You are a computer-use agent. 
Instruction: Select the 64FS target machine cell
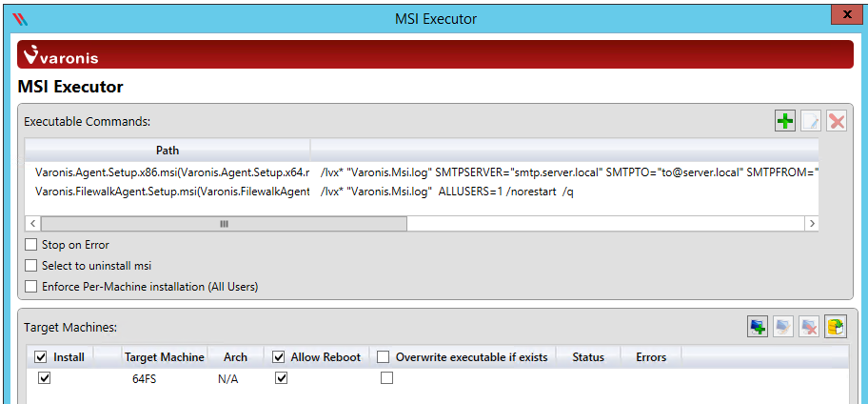[144, 380]
